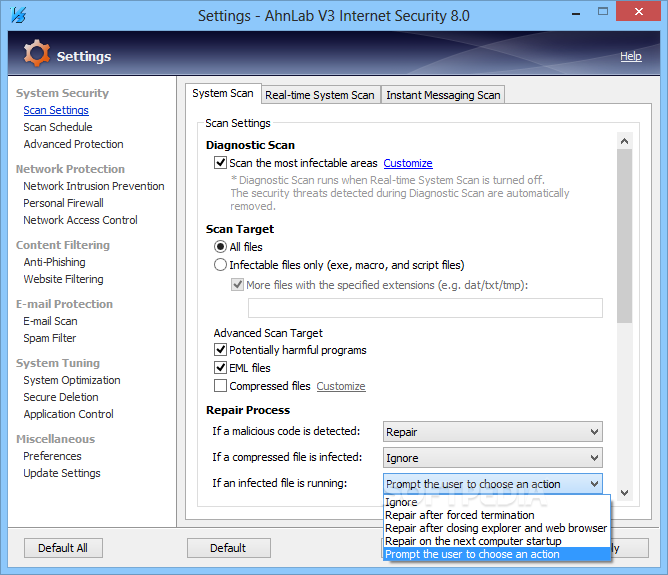Click scroll up arrow in Scan Settings

(x=625, y=141)
